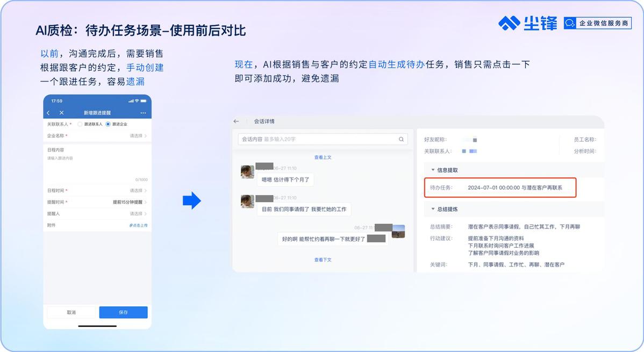Click the search magnifier in 会话内容 box
This screenshot has width=644, height=352.
[x=401, y=139]
